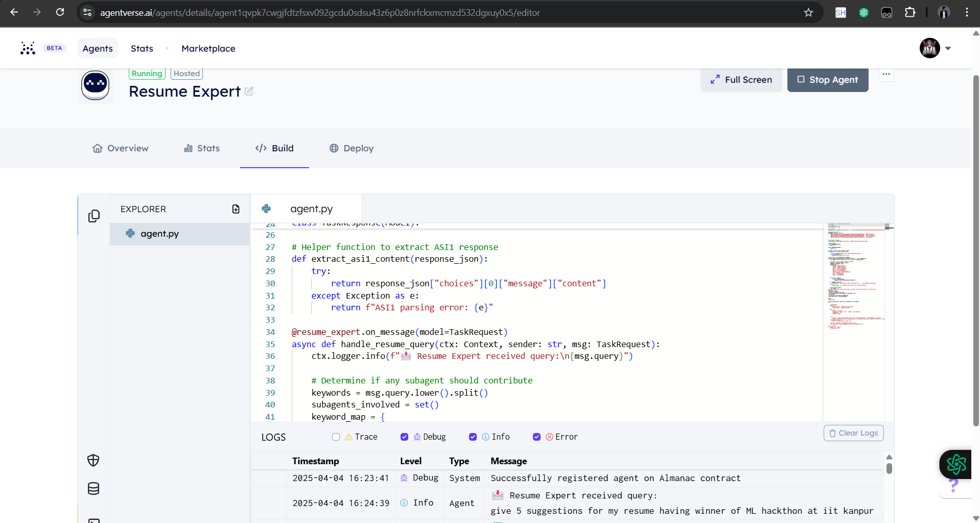Switch to the Overview tab
This screenshot has width=980, height=523.
[121, 148]
